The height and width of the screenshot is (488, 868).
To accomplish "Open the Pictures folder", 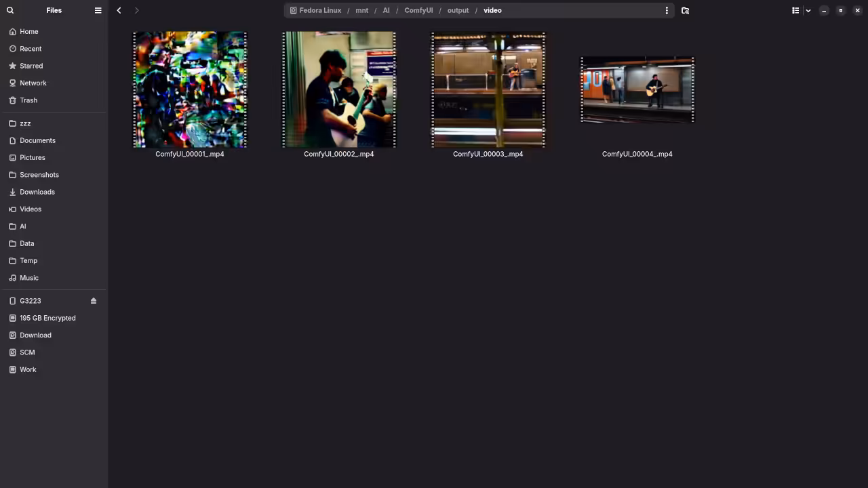I will coord(32,157).
